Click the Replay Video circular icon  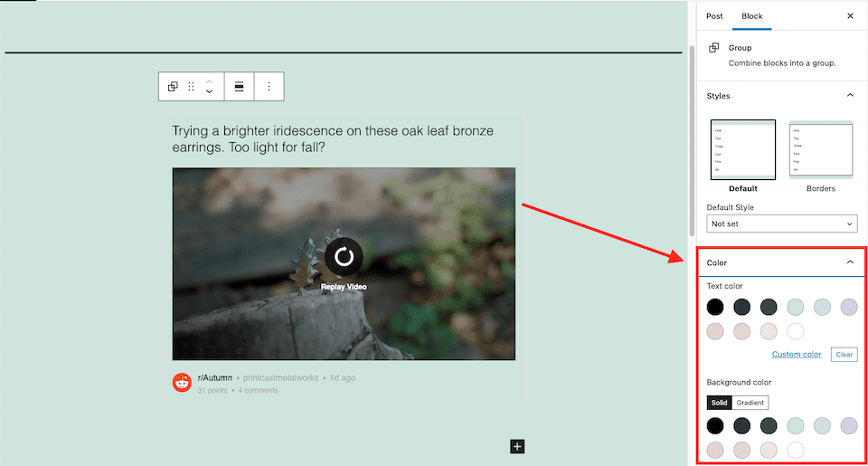pos(344,257)
